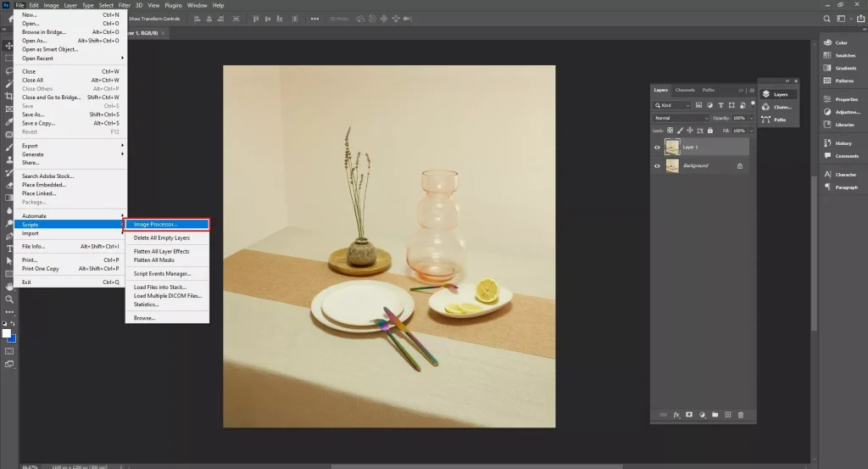Switch to the Channels tab
This screenshot has width=868, height=469.
[x=685, y=90]
